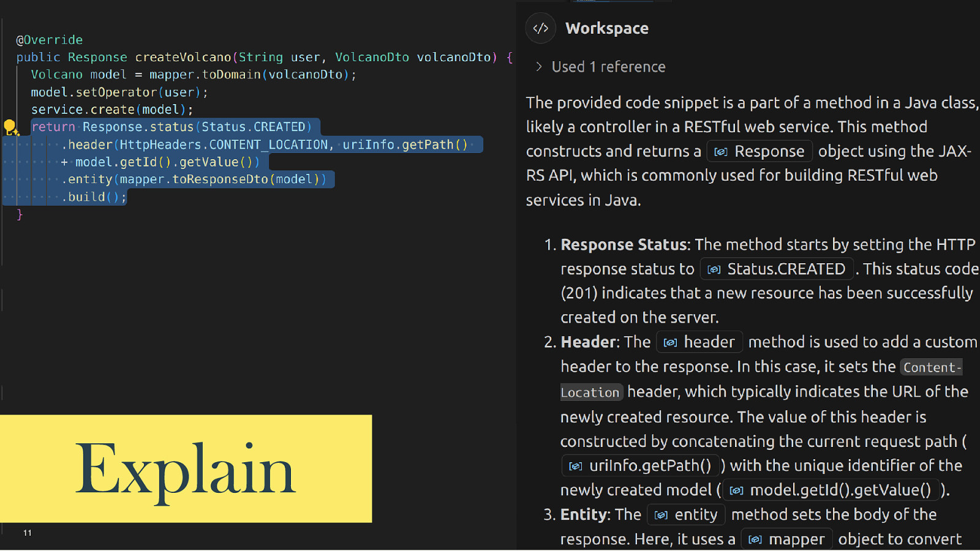The height and width of the screenshot is (551, 980).
Task: Click the lightbulb code action icon
Action: (10, 127)
